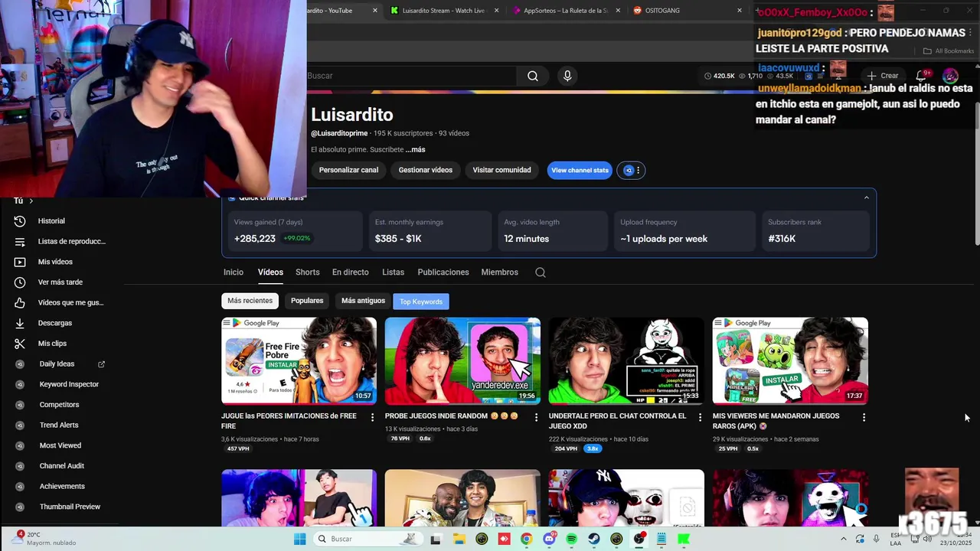980x551 pixels.
Task: Switch to the Inicio channel tab
Action: (234, 272)
